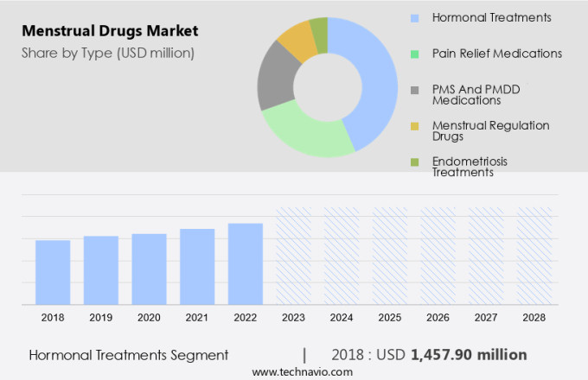Click the Endometriosis Treatments legend swatch

pyautogui.click(x=415, y=161)
